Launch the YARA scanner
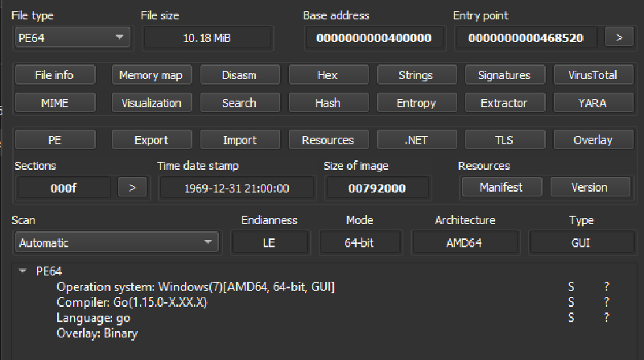Image resolution: width=644 pixels, height=360 pixels. click(x=592, y=102)
